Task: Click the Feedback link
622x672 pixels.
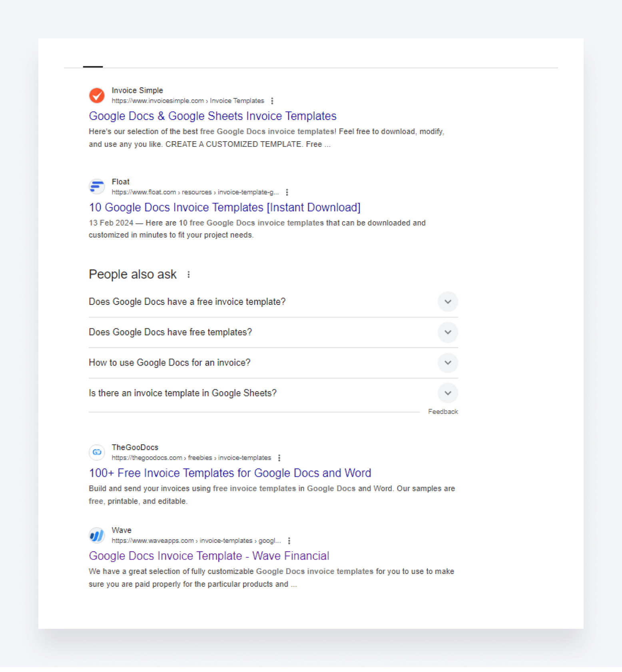Action: click(443, 411)
